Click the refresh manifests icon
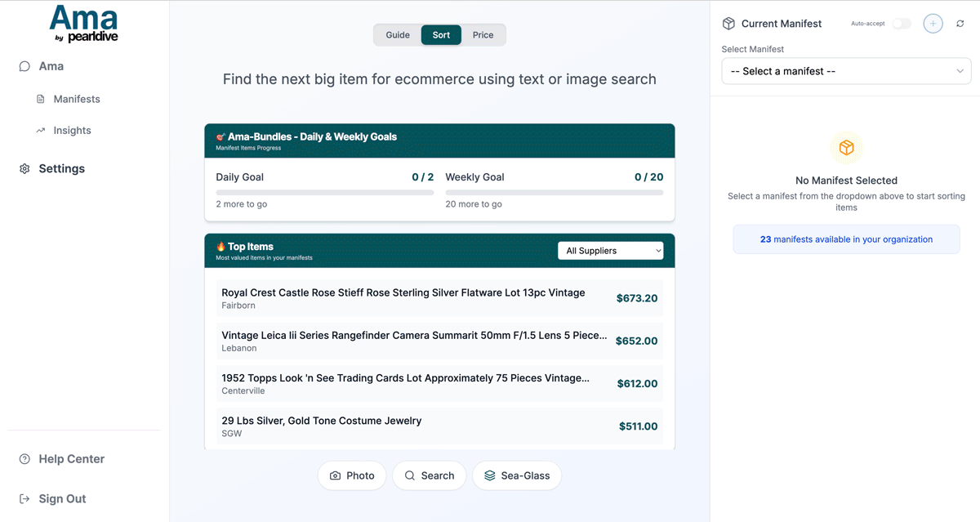 click(960, 24)
